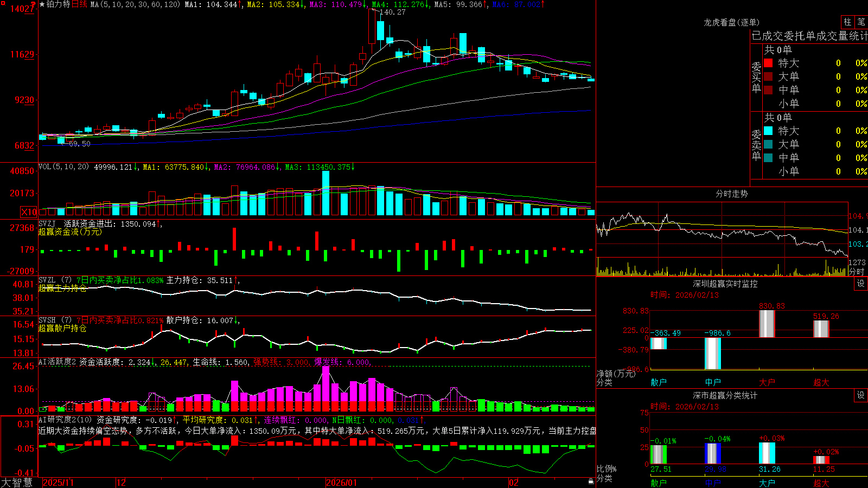The image size is (868, 488).
Task: Open the AI研究度2(10) indicator label
Action: tap(65, 420)
